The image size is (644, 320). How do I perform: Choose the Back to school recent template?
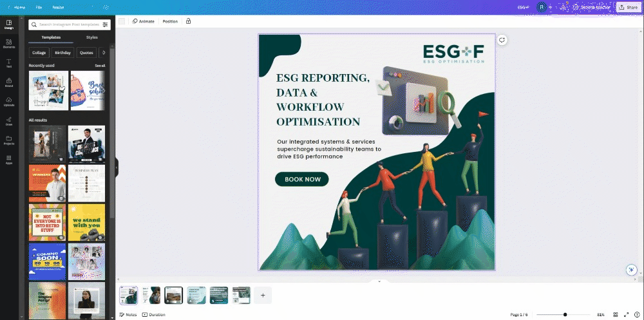click(88, 90)
